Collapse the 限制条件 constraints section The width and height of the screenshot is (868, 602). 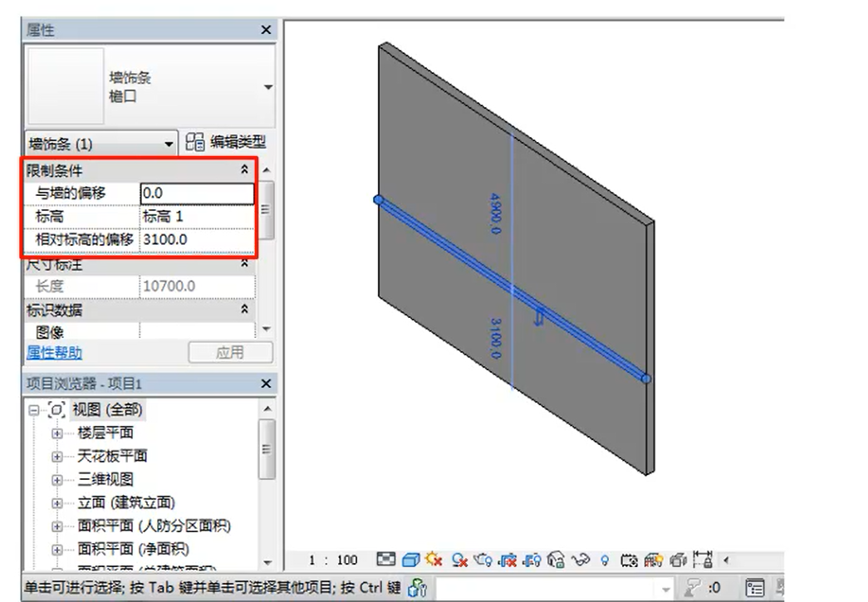tap(244, 169)
